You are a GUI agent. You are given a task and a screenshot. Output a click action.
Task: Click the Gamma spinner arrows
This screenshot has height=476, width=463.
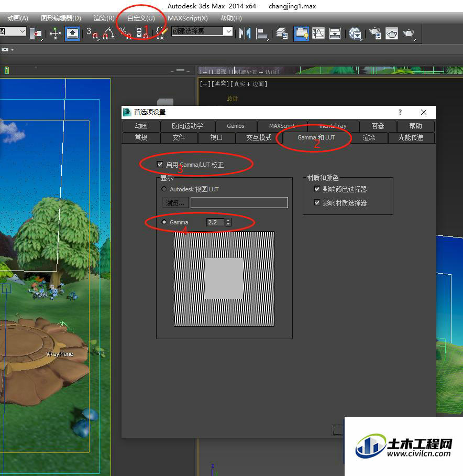(228, 222)
